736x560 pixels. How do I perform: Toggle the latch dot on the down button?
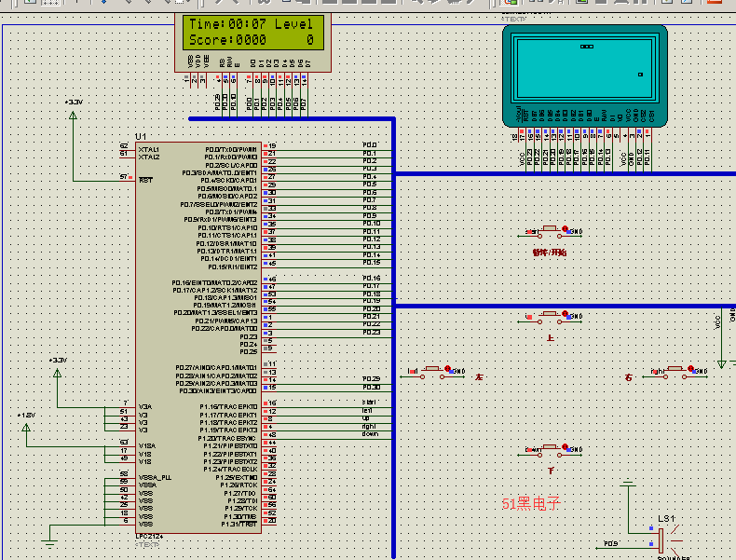click(x=566, y=447)
